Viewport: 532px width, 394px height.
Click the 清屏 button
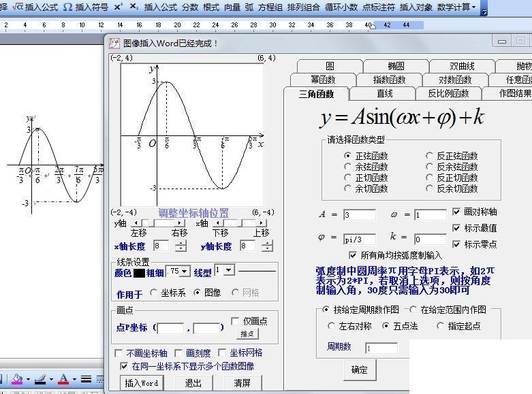(x=242, y=383)
